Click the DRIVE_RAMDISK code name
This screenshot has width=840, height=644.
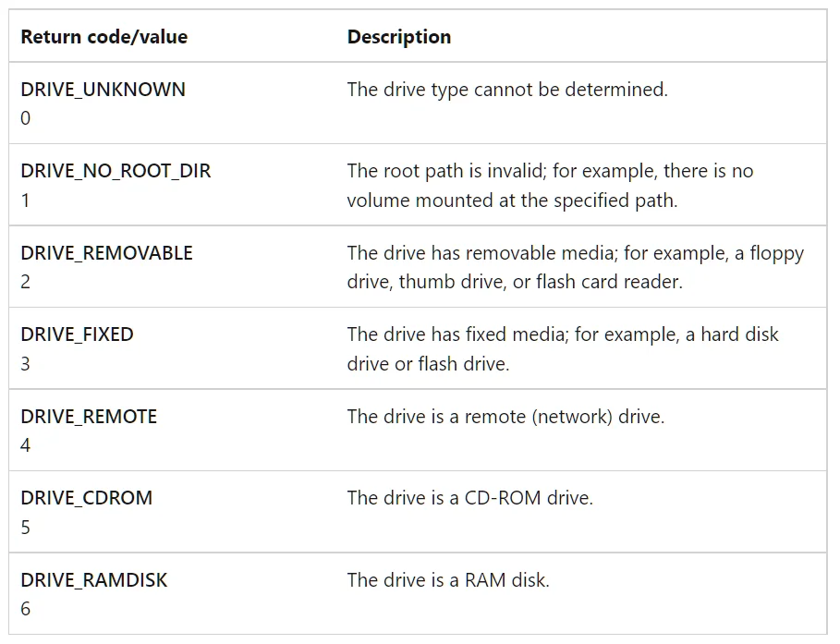pos(93,580)
